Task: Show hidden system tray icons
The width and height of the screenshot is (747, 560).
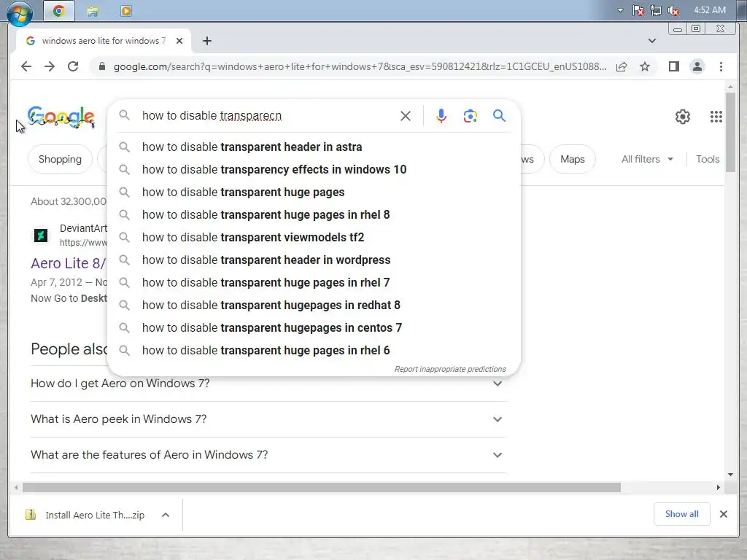Action: pos(620,10)
